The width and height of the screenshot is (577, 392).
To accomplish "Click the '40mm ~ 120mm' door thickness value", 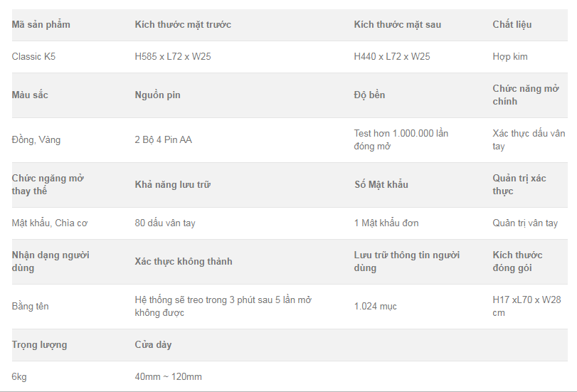I will point(169,376).
